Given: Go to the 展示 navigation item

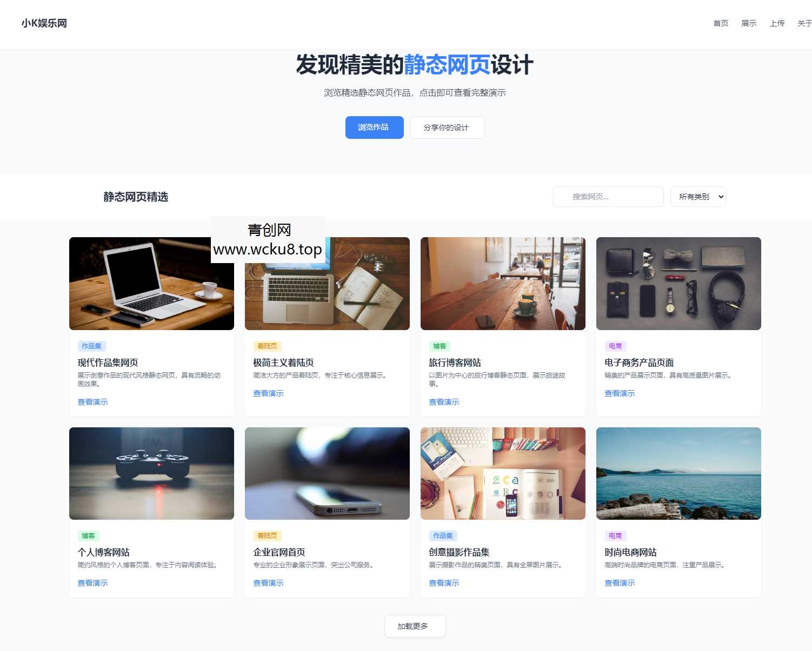Looking at the screenshot, I should (x=749, y=23).
